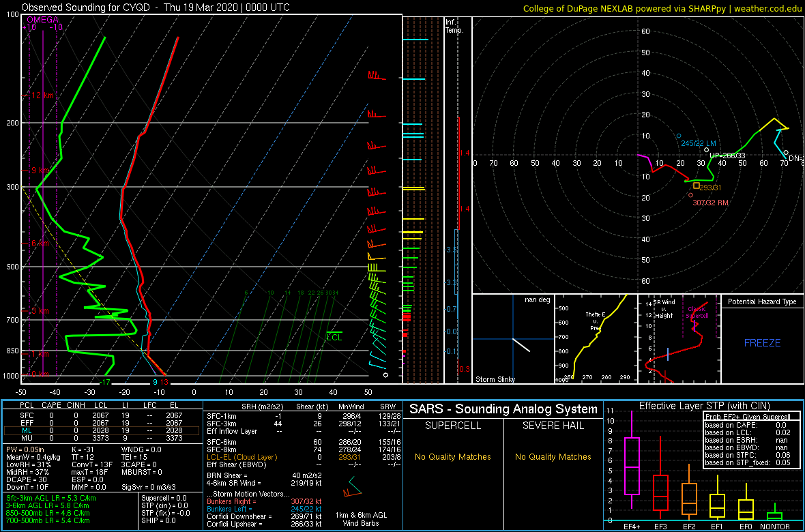The height and width of the screenshot is (532, 805).
Task: Click the white storm slinky line
Action: (x=521, y=344)
